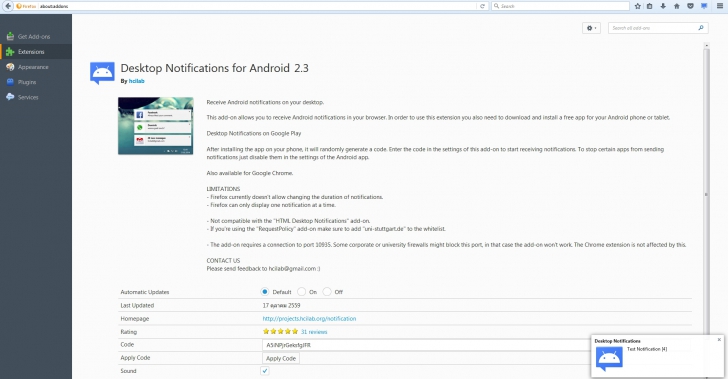Reload the page with the refresh icon

coord(482,6)
